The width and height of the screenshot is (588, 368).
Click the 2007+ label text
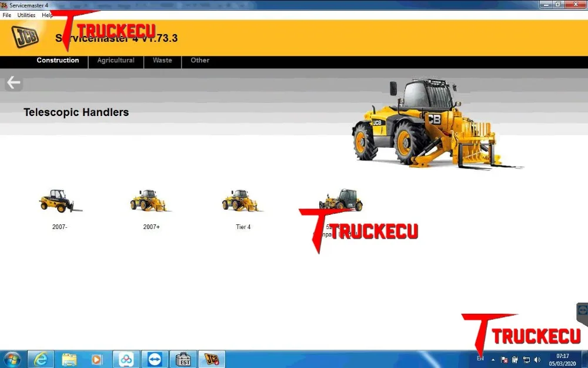tap(152, 227)
